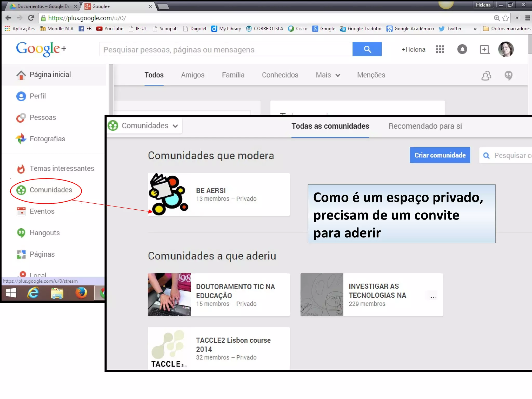The image size is (532, 399).
Task: Click the share new post plus icon
Action: (484, 49)
